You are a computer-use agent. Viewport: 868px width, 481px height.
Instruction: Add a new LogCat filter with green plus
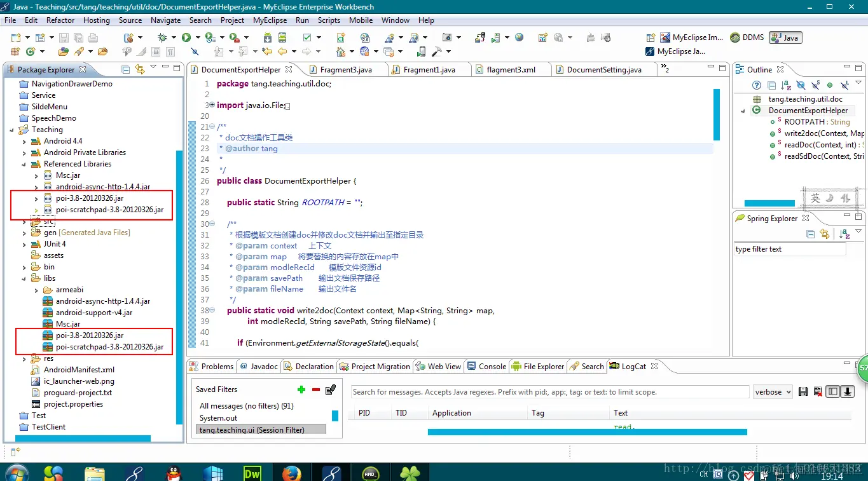coord(301,390)
